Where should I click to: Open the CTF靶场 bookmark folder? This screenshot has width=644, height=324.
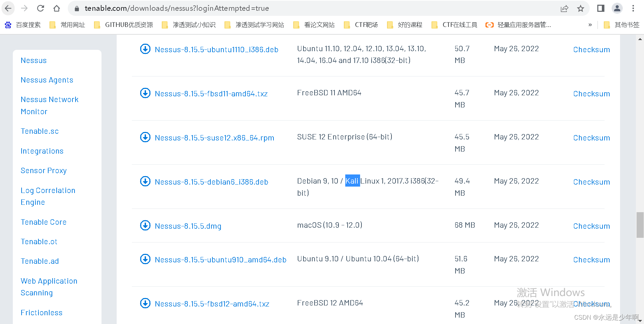click(361, 25)
